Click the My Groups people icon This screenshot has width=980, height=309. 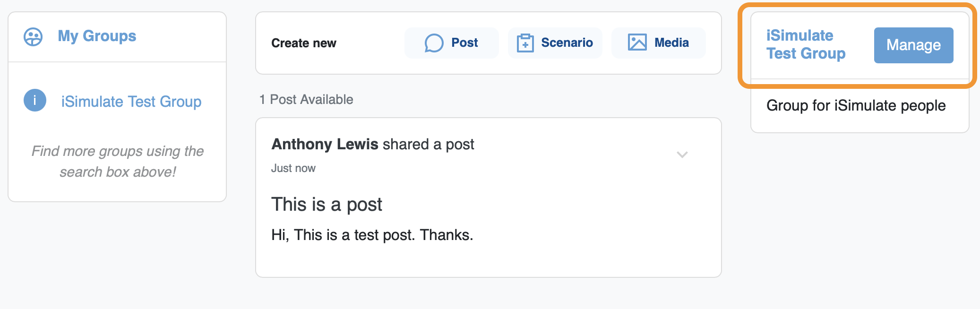point(33,37)
